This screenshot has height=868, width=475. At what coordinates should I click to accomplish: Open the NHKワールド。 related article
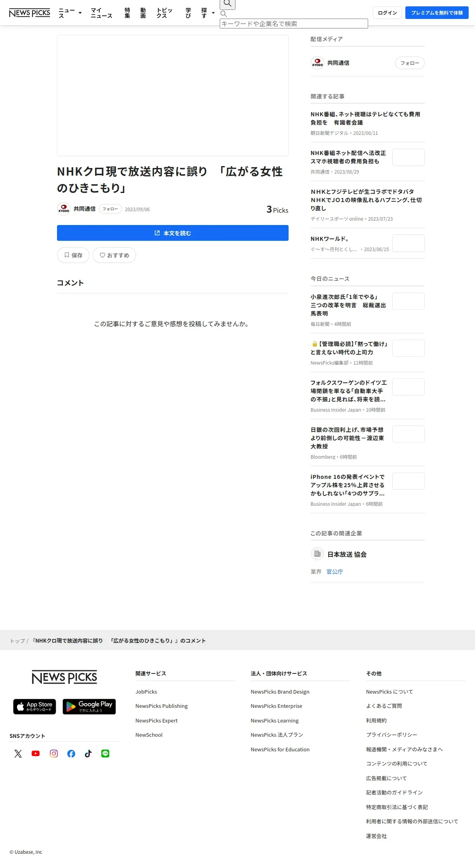[x=330, y=239]
